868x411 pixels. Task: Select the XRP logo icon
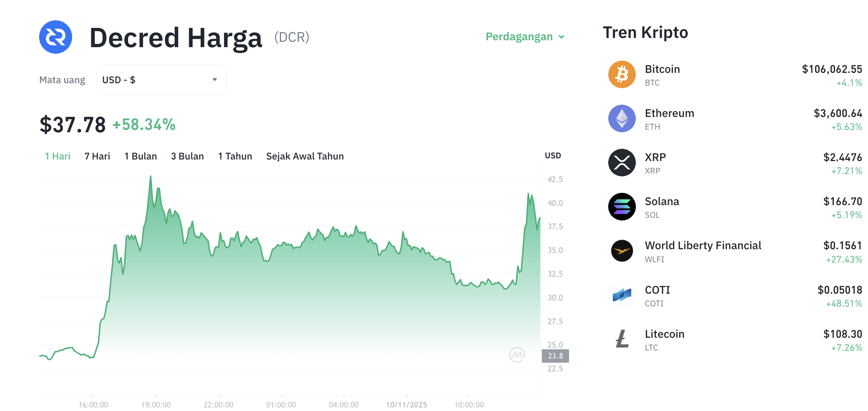click(x=622, y=163)
